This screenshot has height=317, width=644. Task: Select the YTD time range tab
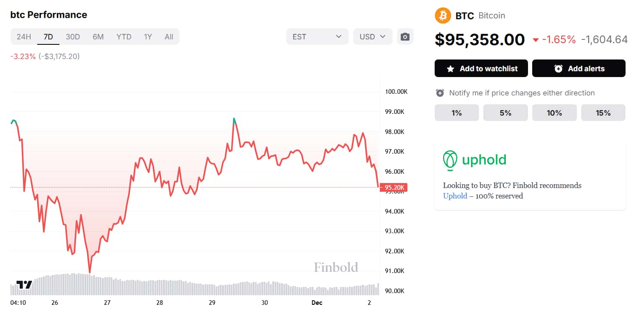[124, 36]
